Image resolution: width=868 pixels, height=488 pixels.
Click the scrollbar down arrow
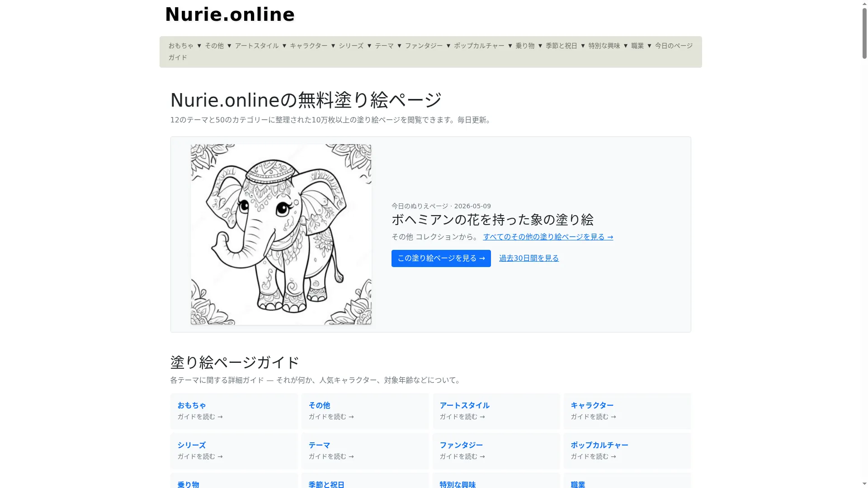pos(864,484)
